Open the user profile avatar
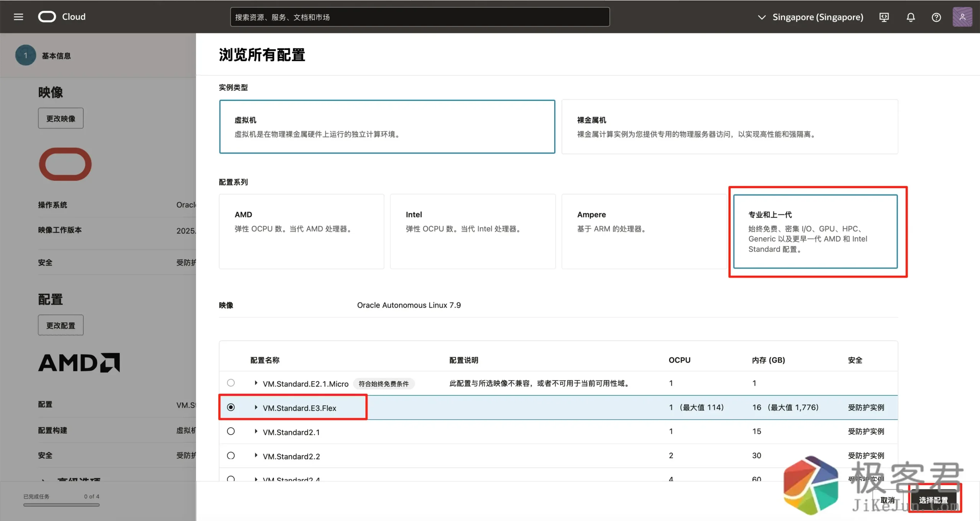 (962, 17)
